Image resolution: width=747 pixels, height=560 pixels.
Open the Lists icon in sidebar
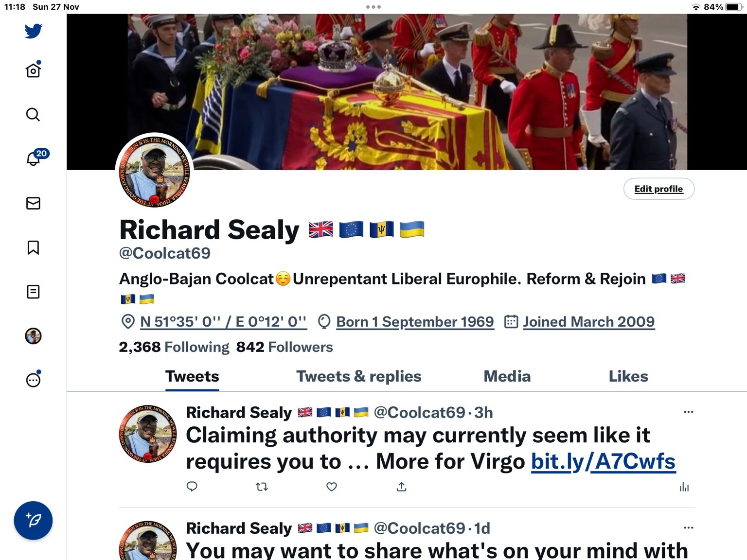coord(33,292)
